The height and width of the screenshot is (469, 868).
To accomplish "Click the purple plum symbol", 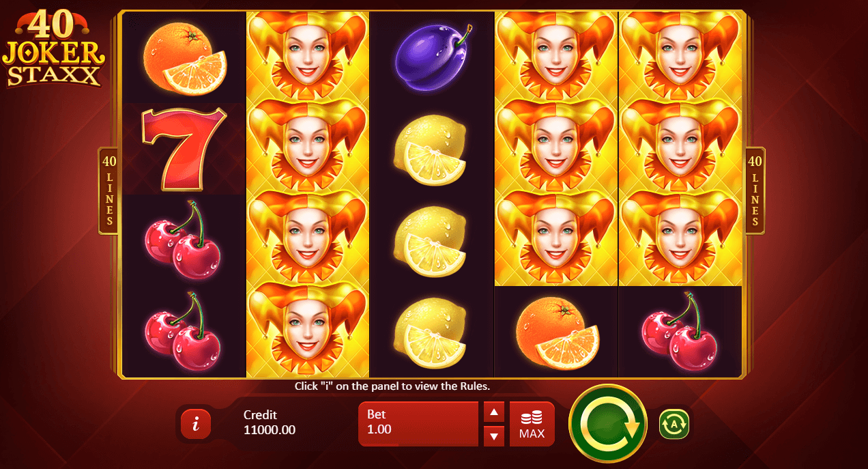I will pyautogui.click(x=432, y=57).
